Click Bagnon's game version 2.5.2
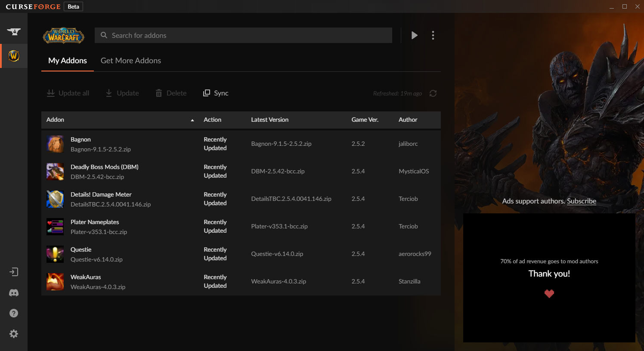The image size is (644, 351). [358, 144]
